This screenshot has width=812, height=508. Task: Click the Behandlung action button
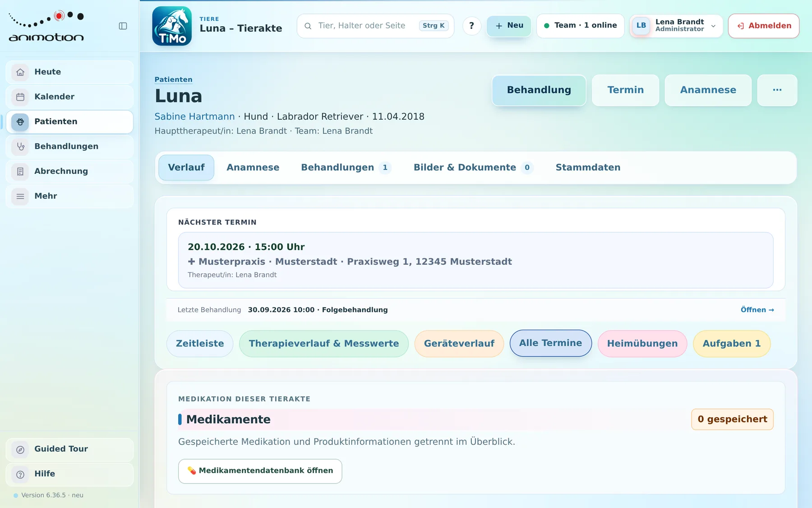tap(539, 90)
